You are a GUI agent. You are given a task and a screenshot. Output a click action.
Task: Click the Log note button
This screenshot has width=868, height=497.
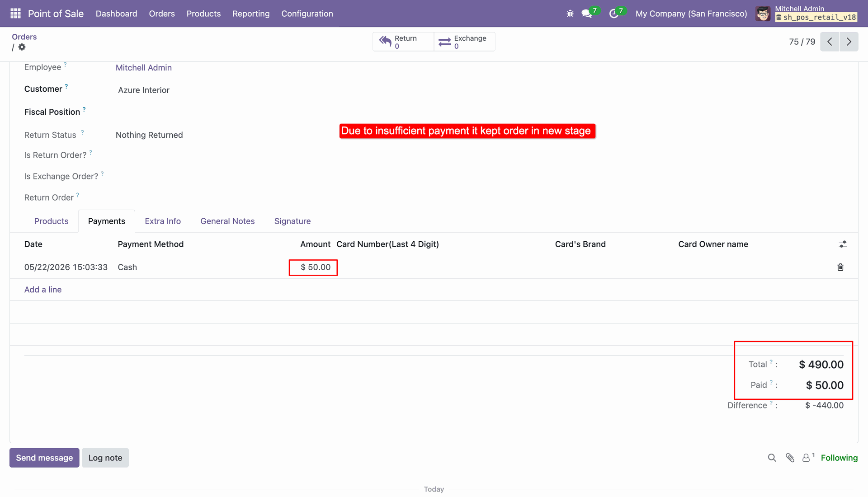click(105, 458)
